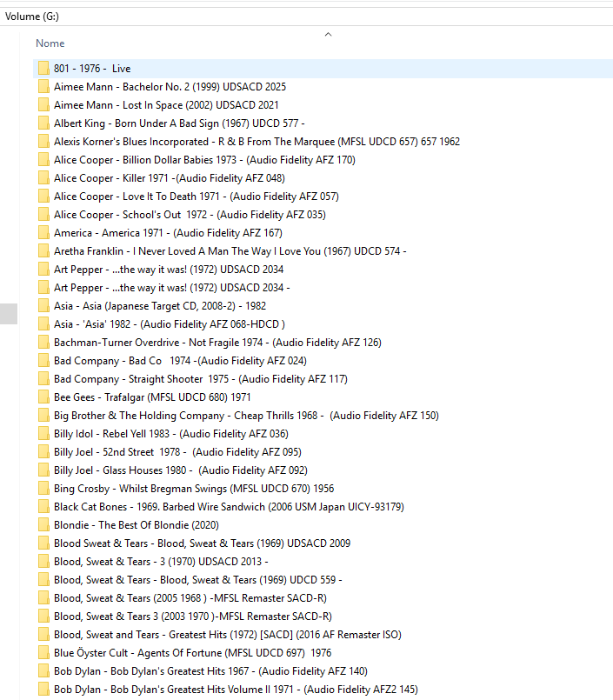Screen dimensions: 613x700
Task: Select text 'America - America 1971 - (Audio Fidelity AFZ 167)'
Action: click(169, 233)
